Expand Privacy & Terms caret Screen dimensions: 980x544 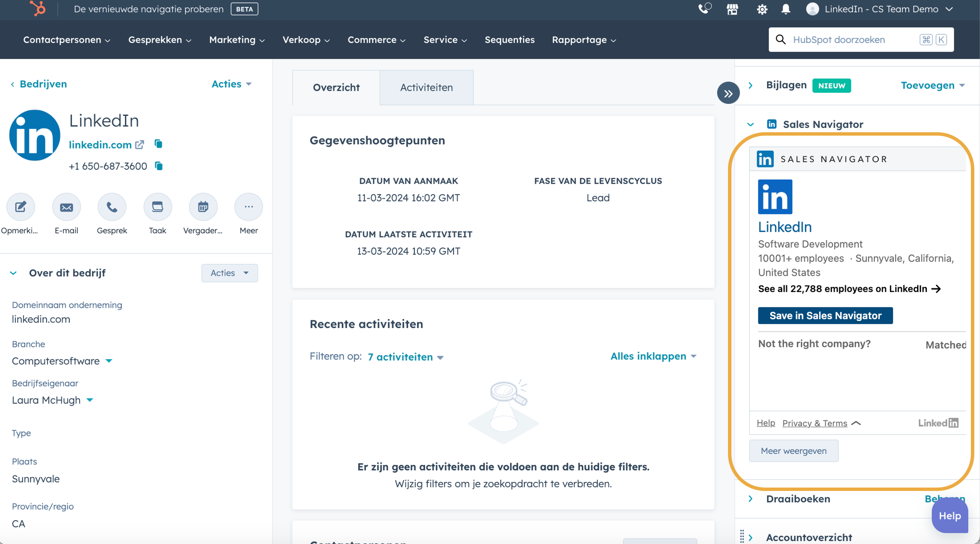point(856,423)
